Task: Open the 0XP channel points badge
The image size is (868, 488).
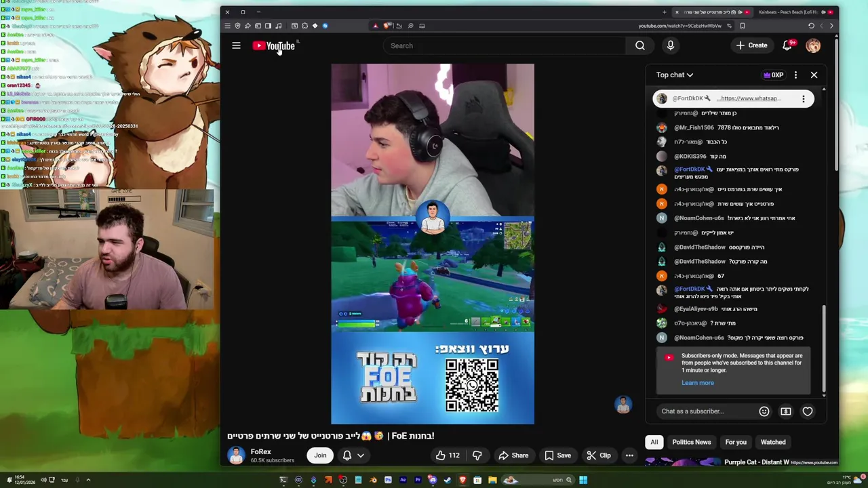Action: pyautogui.click(x=773, y=75)
